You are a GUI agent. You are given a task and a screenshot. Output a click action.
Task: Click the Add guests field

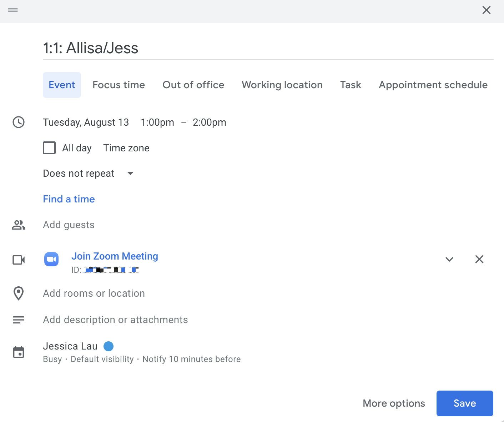[x=69, y=225]
